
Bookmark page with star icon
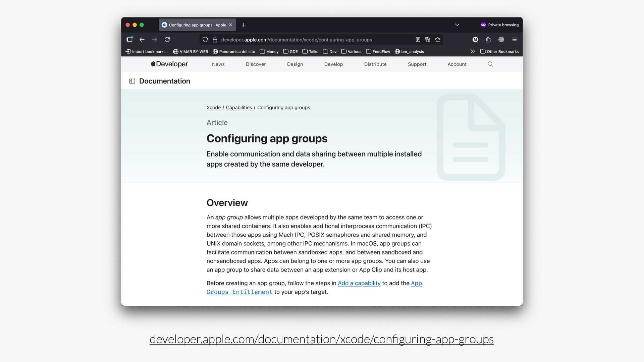pos(437,40)
